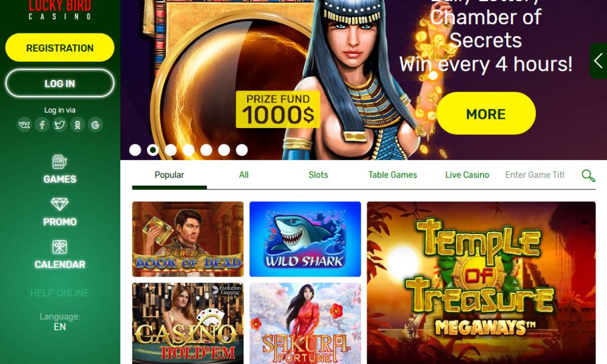Open Games slot machine icon
This screenshot has height=364, width=607.
click(x=59, y=162)
